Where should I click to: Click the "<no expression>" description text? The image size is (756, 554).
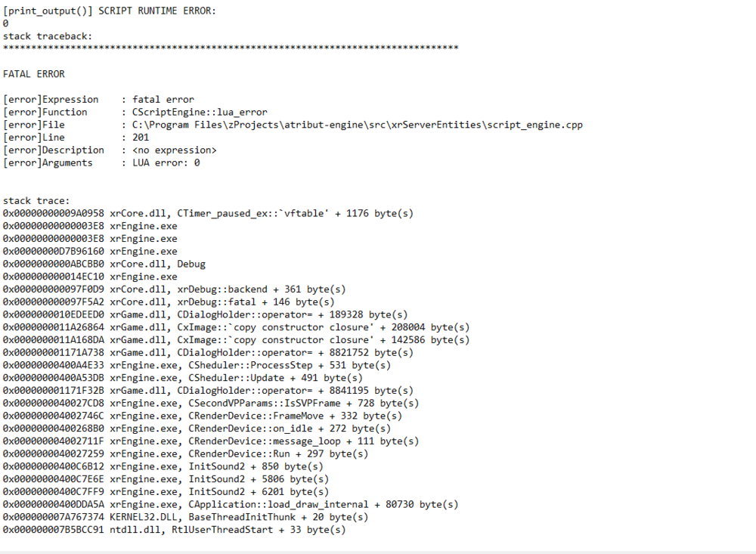click(174, 150)
